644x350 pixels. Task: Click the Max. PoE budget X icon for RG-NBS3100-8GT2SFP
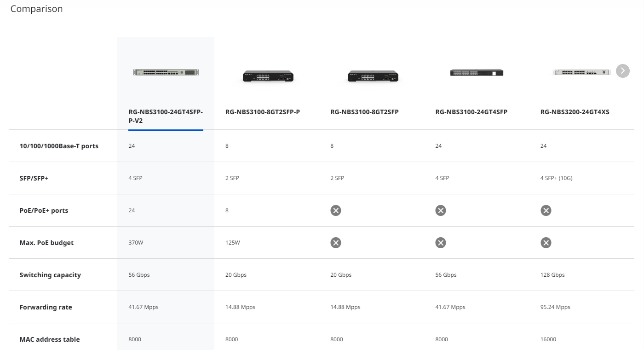336,243
